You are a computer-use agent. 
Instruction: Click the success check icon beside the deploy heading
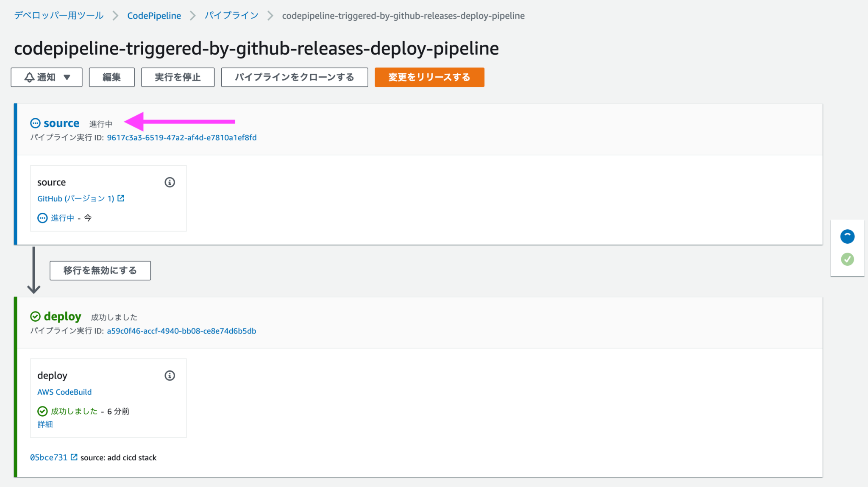click(36, 316)
